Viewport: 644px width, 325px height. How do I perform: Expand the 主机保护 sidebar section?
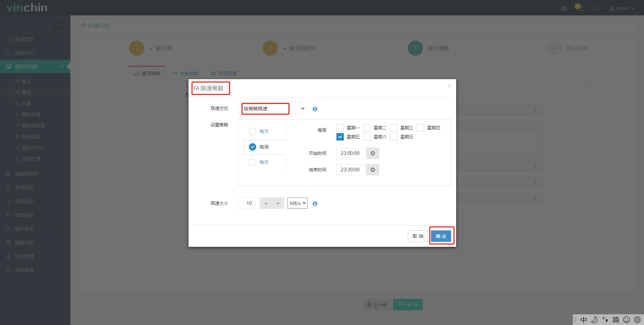click(x=35, y=201)
